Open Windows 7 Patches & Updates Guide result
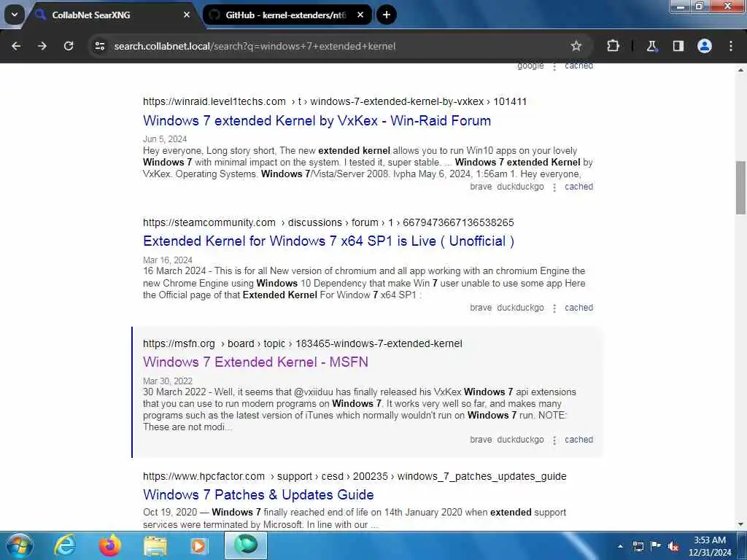This screenshot has width=747, height=560. point(258,495)
